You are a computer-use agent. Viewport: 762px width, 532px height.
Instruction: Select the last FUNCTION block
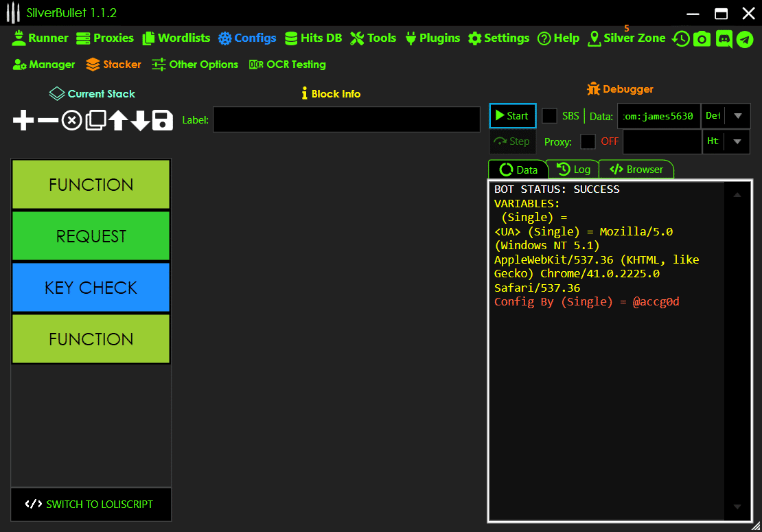point(91,339)
